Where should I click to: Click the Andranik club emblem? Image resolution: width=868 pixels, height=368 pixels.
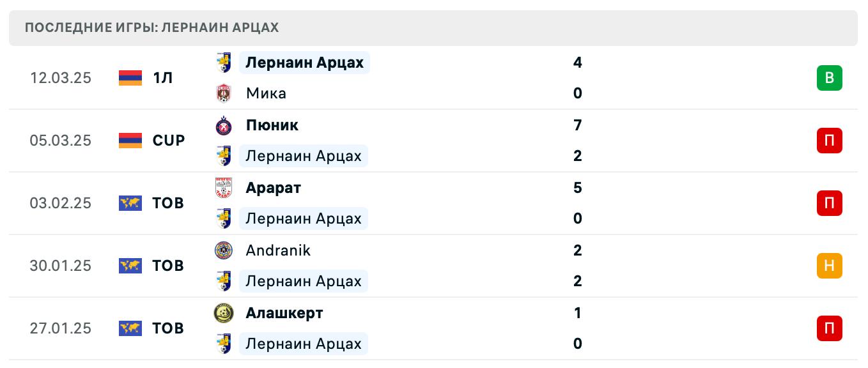tap(224, 250)
